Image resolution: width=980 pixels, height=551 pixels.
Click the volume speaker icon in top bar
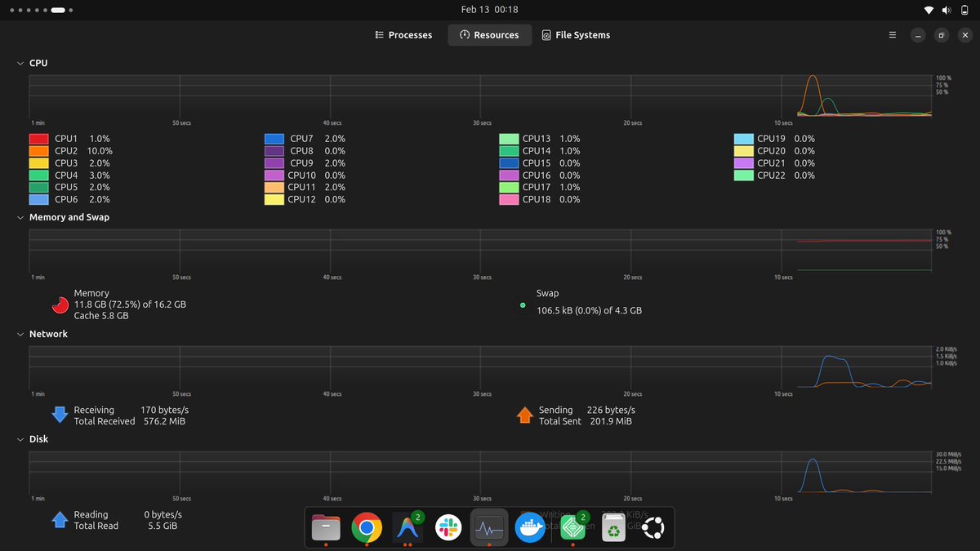point(947,10)
